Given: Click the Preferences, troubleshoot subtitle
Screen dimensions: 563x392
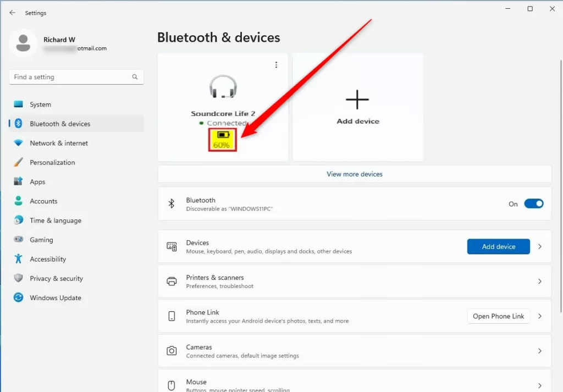Looking at the screenshot, I should pos(220,286).
